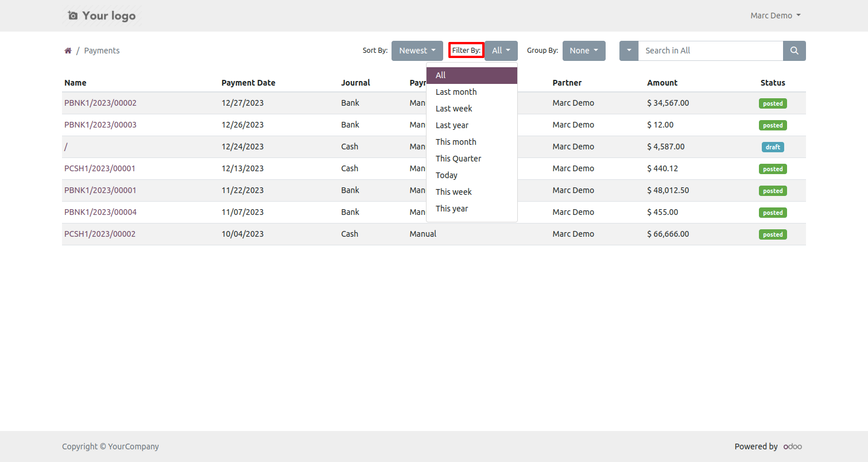Viewport: 868px width, 462px height.
Task: Open the Marc Demo user menu
Action: 776,16
